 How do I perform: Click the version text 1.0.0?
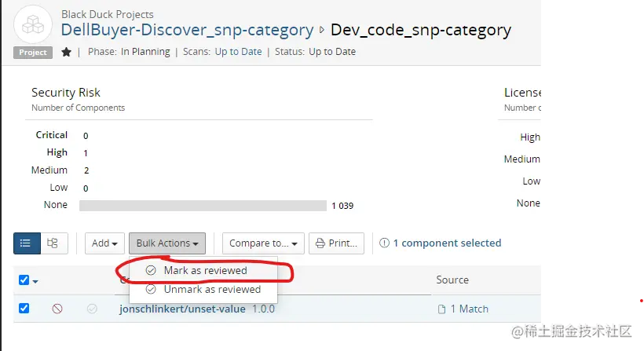(263, 309)
